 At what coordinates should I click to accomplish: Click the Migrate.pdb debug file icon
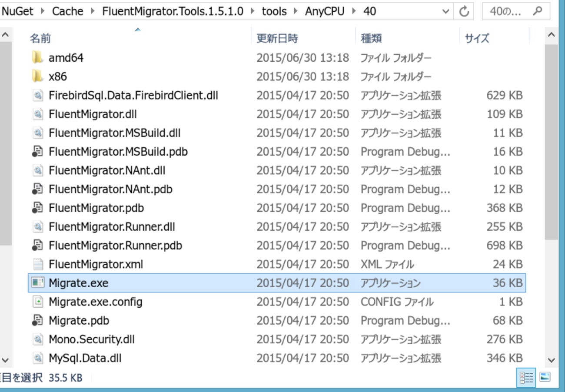tap(38, 320)
